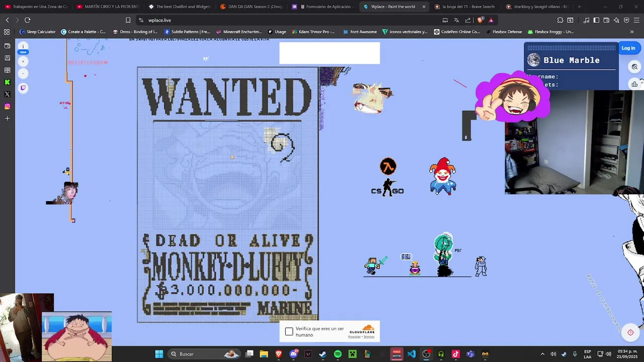
Task: Zoom in with the map plus button
Action: click(x=23, y=61)
